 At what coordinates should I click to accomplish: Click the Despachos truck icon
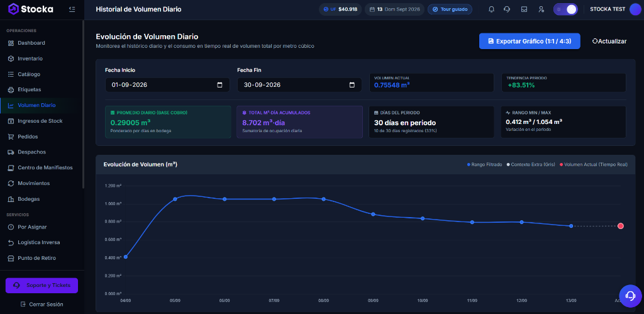(11, 152)
